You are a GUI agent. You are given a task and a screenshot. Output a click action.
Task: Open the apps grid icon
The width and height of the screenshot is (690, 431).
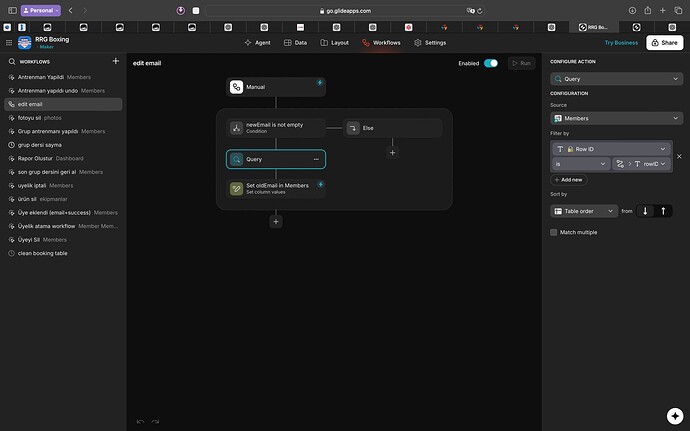pos(9,43)
